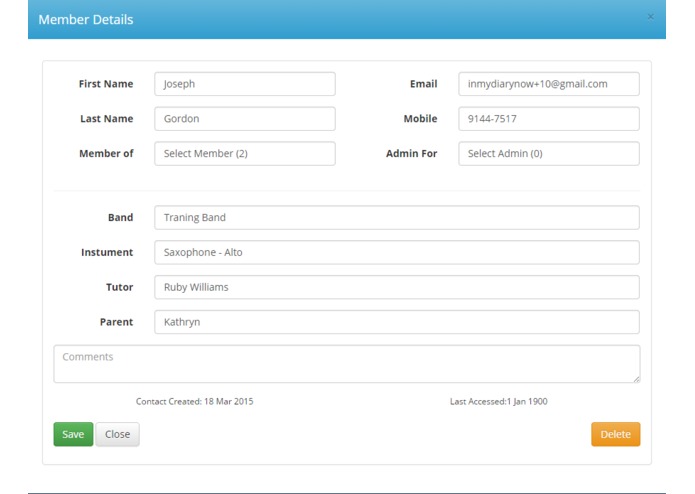Image resolution: width=695 pixels, height=494 pixels.
Task: Click the Last Name field containing Gordon
Action: click(x=245, y=119)
